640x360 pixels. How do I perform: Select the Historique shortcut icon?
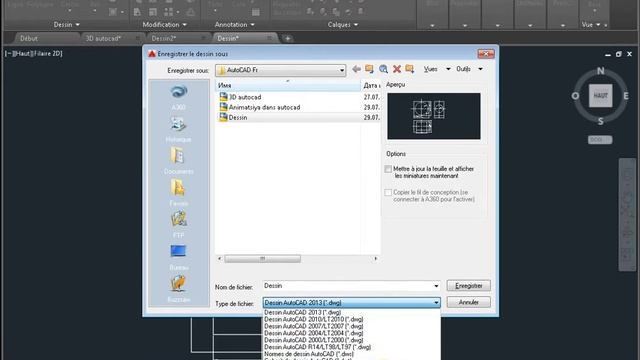[178, 124]
